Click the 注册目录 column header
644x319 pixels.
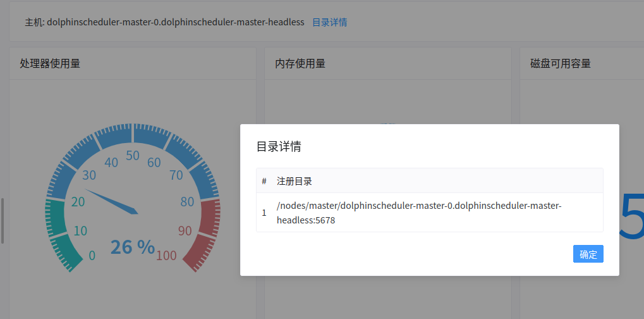coord(294,181)
